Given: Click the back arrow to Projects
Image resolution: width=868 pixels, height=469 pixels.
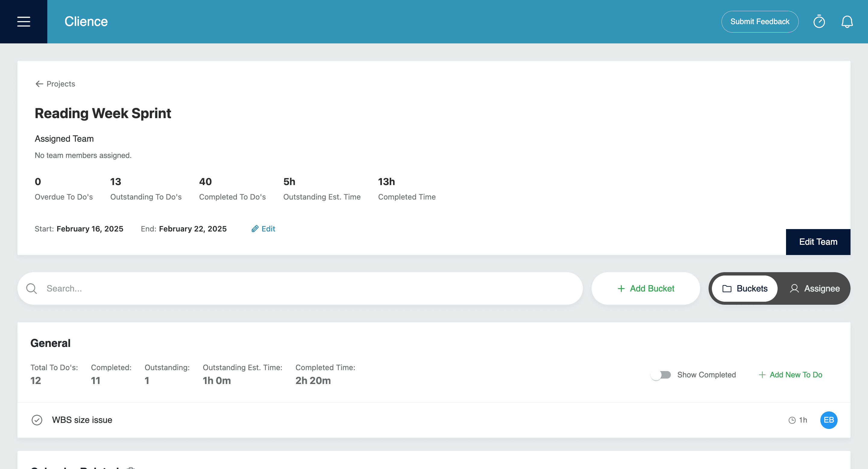Looking at the screenshot, I should (x=39, y=84).
